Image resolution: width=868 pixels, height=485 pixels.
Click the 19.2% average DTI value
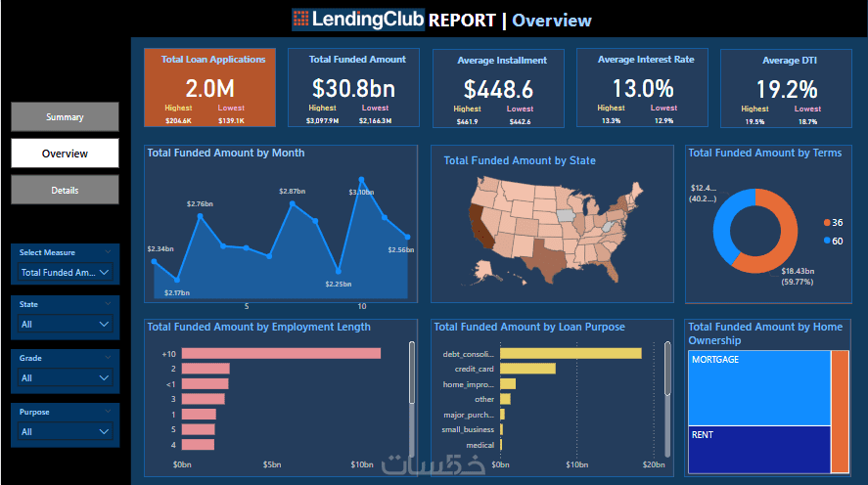pyautogui.click(x=787, y=90)
